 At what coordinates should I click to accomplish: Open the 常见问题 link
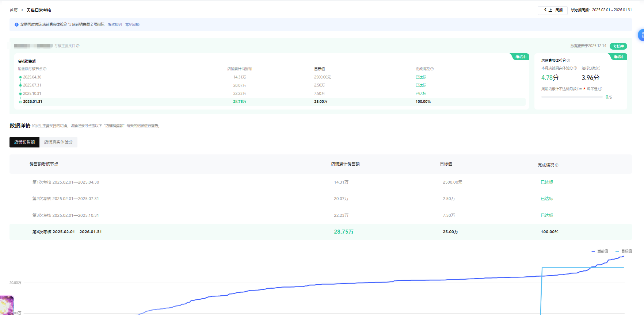[132, 25]
